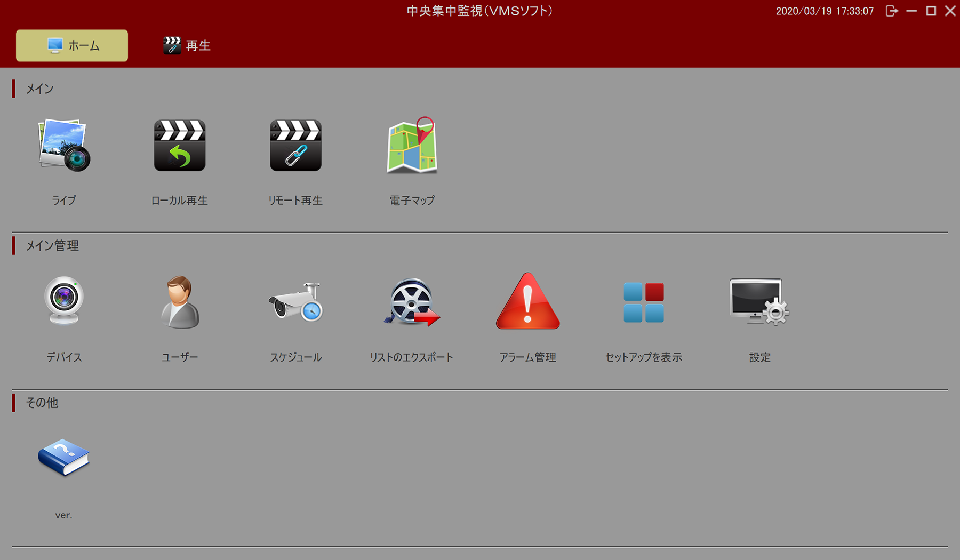Launch リモート再生 remote playback
This screenshot has width=960, height=560.
pos(295,145)
